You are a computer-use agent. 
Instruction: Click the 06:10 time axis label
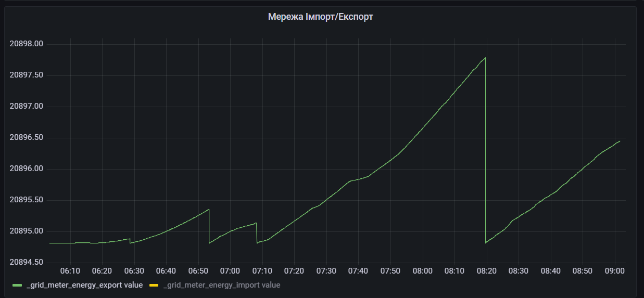[70, 271]
